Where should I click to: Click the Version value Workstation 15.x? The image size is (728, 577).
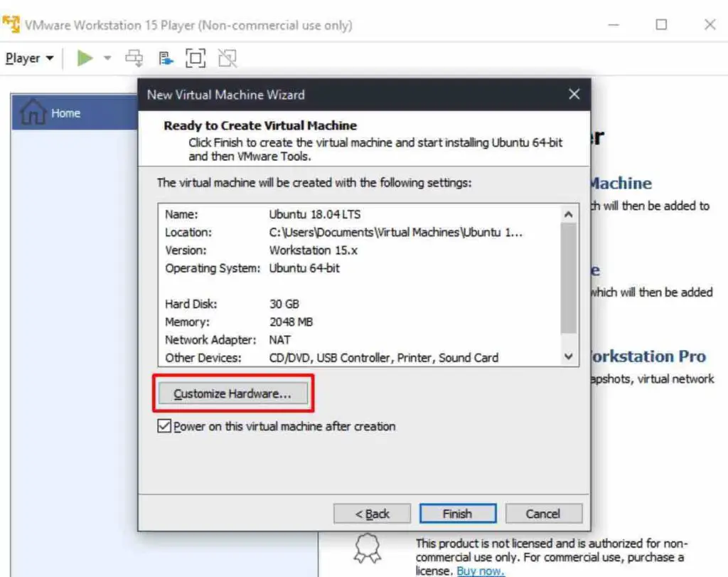tap(314, 250)
